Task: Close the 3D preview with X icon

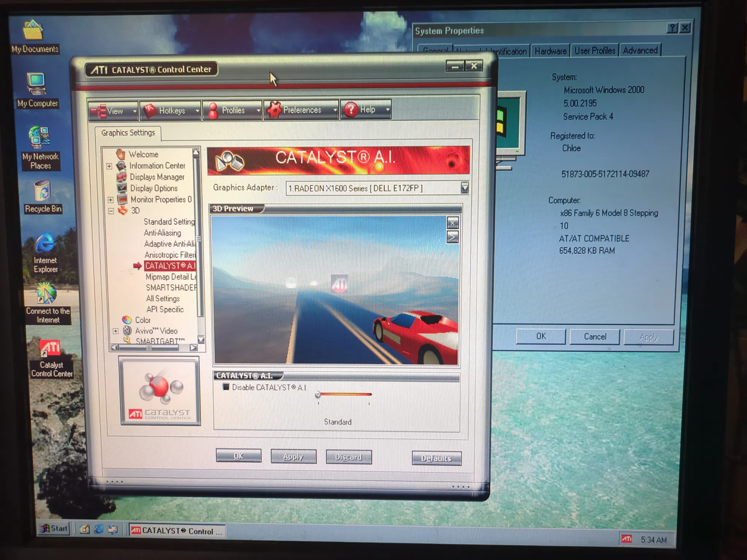Action: pos(453,223)
